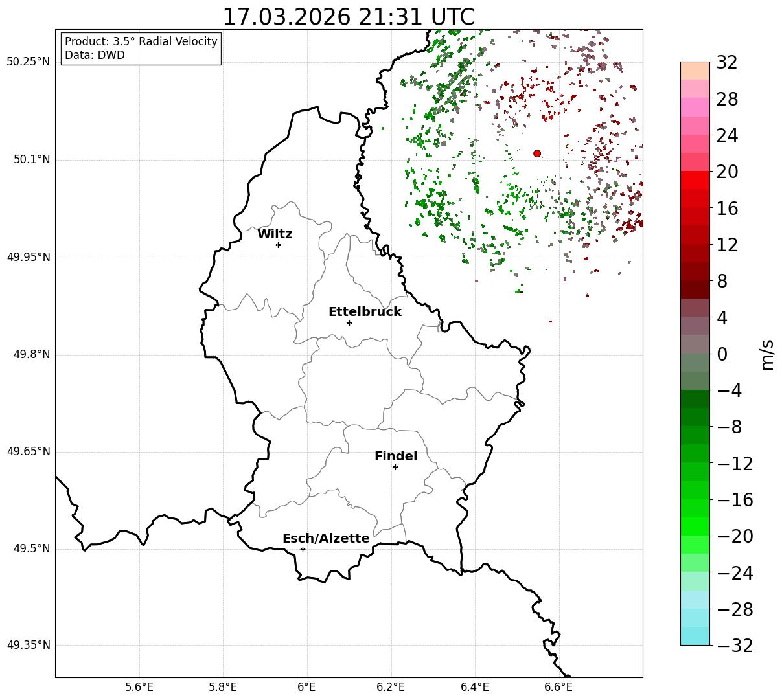The width and height of the screenshot is (782, 700).
Task: Click the 8 colorbar tick label
Action: [722, 282]
